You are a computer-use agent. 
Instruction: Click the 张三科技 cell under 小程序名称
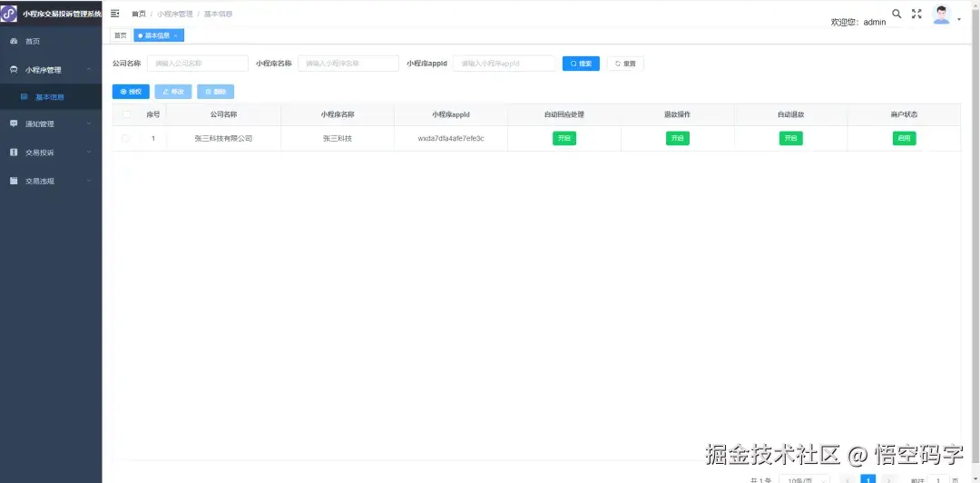[338, 138]
